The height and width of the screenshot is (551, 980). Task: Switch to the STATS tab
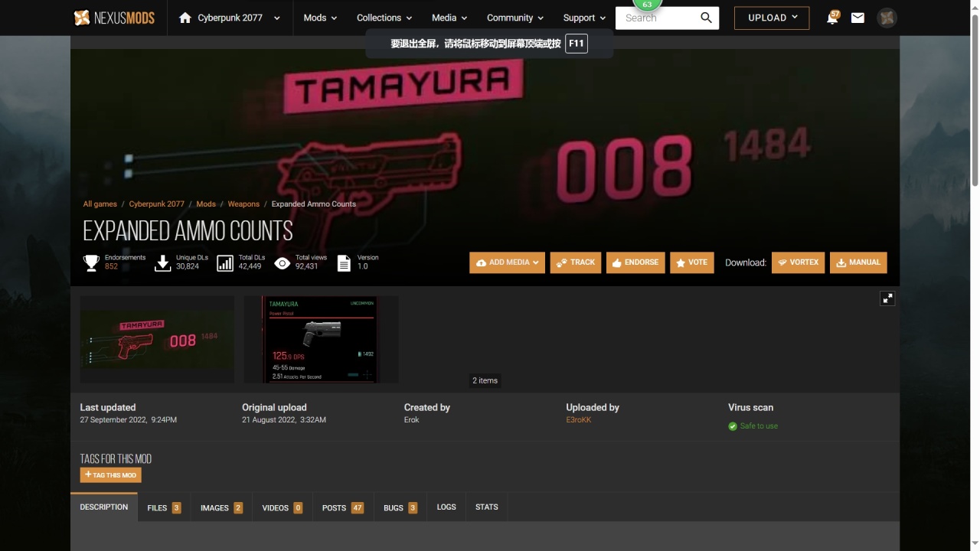(x=487, y=507)
